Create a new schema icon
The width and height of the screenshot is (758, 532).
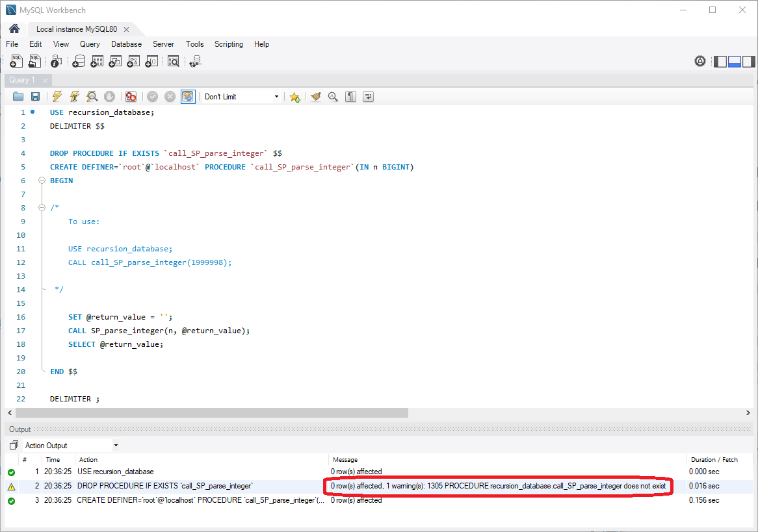point(78,61)
